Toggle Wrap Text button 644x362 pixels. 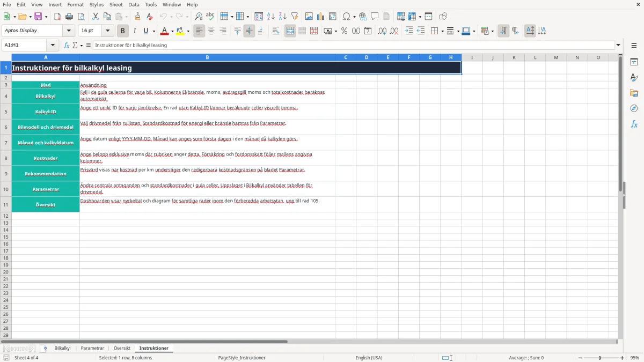click(x=276, y=31)
